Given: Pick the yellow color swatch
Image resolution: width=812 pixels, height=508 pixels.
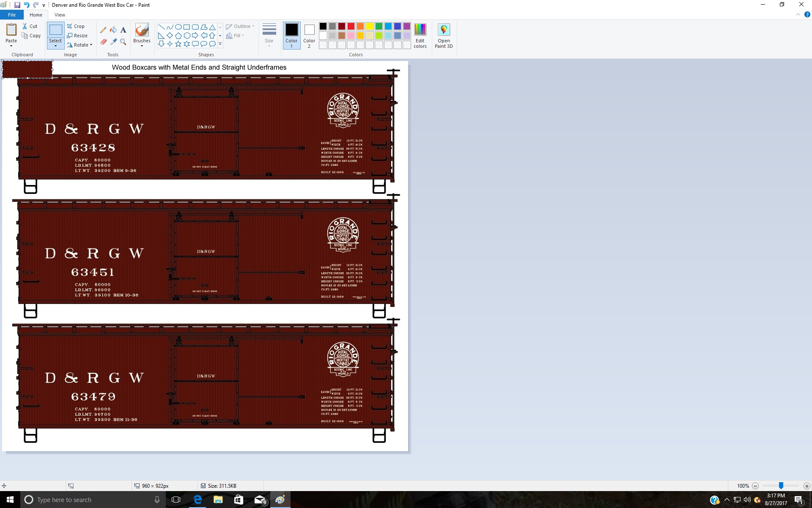Looking at the screenshot, I should tap(370, 26).
